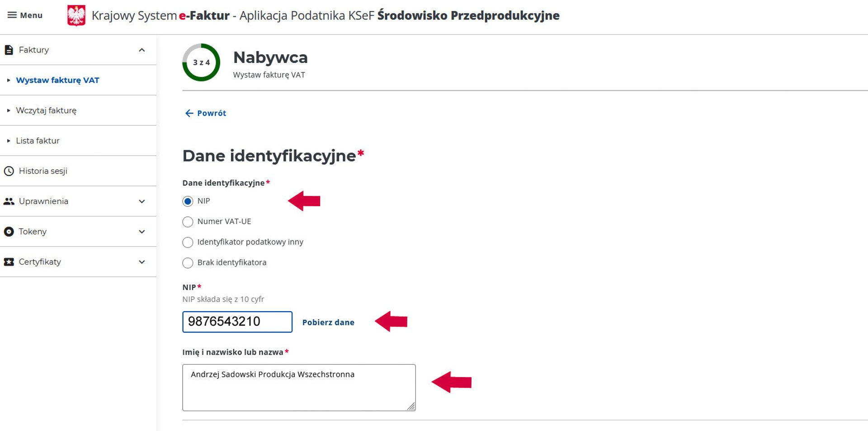
Task: Click the Certyfikaty badge icon
Action: point(9,262)
